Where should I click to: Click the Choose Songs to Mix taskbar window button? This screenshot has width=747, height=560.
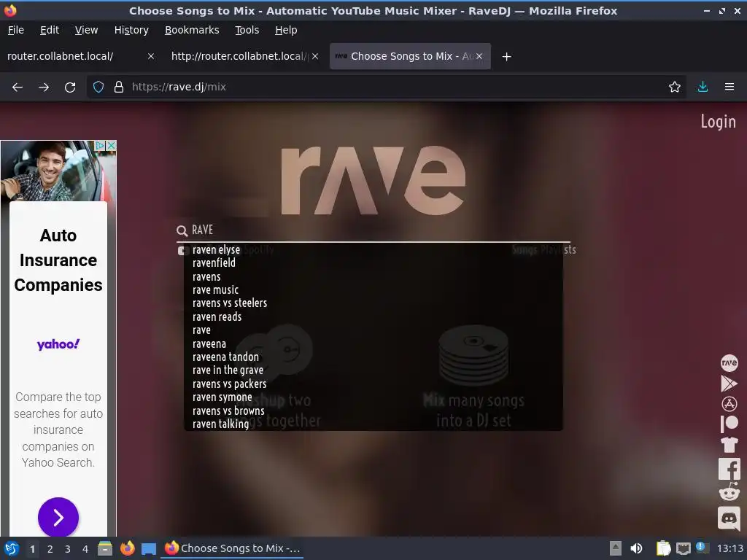(233, 548)
